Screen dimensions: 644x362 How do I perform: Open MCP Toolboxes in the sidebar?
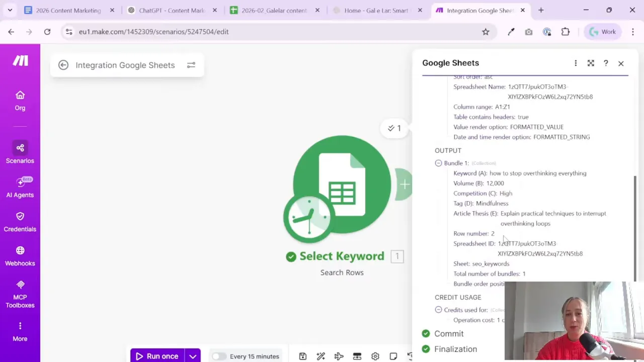[x=20, y=294]
